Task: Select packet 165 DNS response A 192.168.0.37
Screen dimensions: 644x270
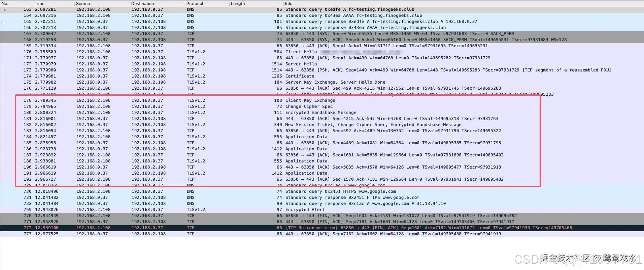Action: pos(322,22)
